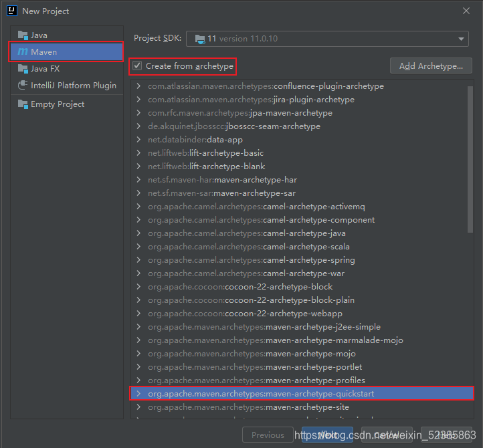
Task: Expand net.databinder data-app entry
Action: coord(138,140)
